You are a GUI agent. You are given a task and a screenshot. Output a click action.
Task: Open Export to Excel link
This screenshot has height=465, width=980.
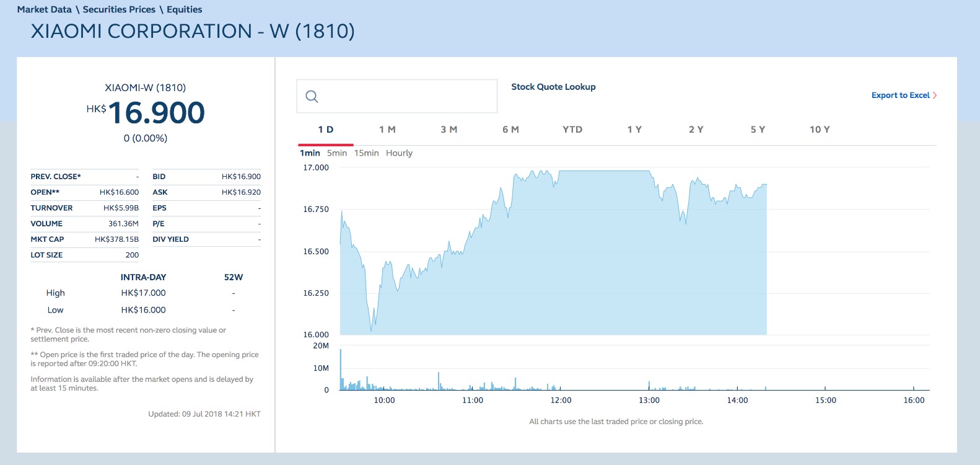(900, 95)
